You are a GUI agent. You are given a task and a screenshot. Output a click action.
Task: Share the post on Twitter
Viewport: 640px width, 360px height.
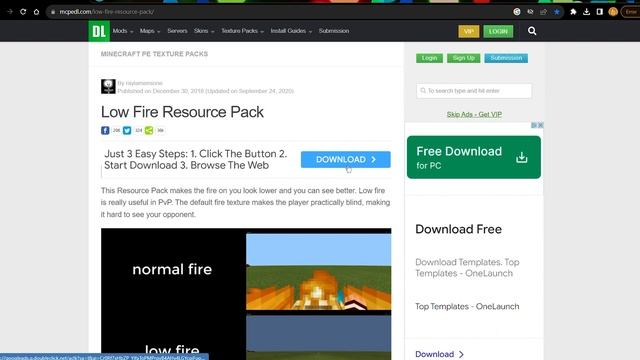click(127, 130)
